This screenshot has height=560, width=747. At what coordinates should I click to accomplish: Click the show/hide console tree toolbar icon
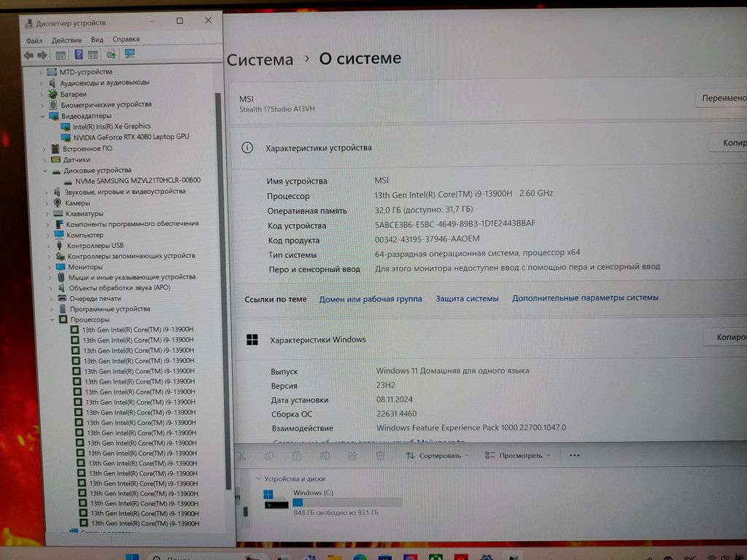[x=61, y=55]
